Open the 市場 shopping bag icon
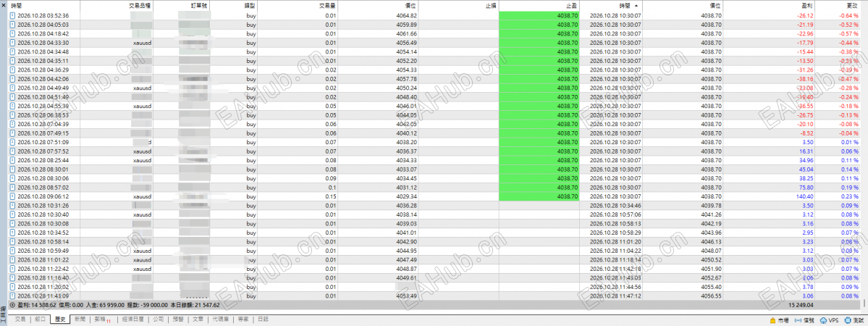 pos(773,320)
